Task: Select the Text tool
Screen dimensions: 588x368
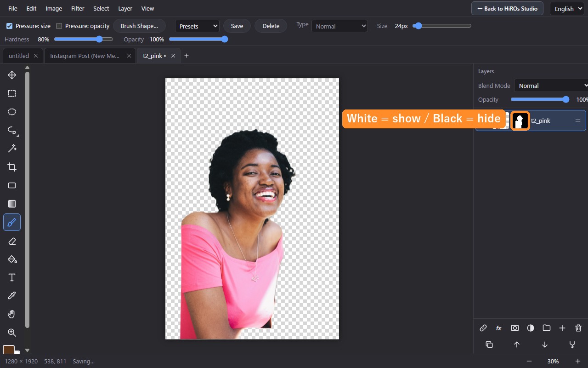Action: [x=12, y=277]
